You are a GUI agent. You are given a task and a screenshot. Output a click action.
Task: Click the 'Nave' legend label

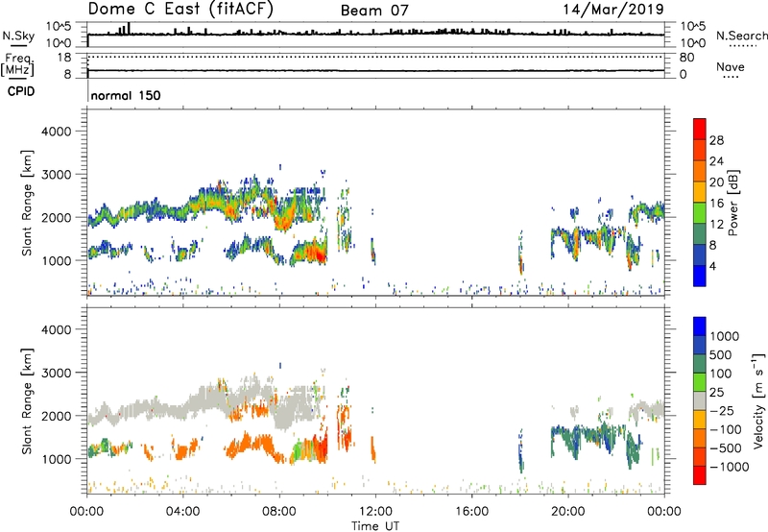tap(731, 66)
